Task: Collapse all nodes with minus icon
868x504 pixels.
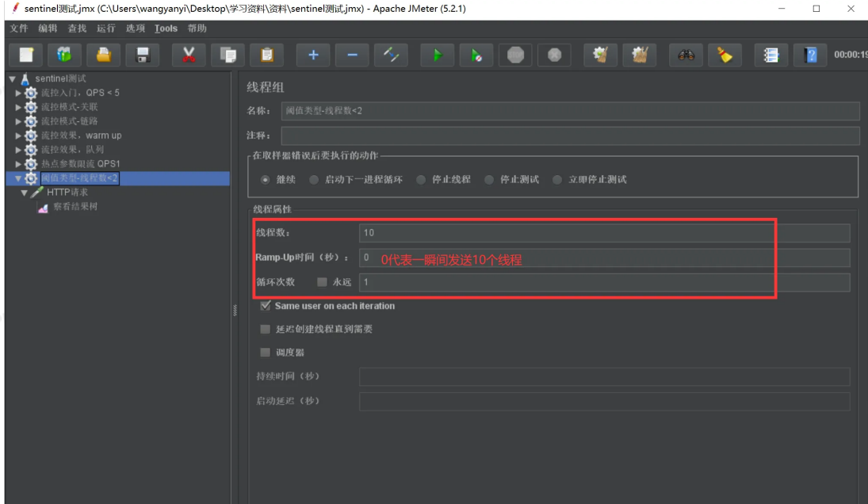Action: (x=352, y=55)
